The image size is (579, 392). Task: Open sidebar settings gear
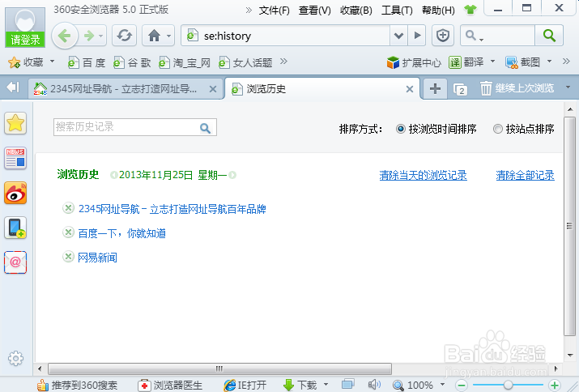[15, 358]
